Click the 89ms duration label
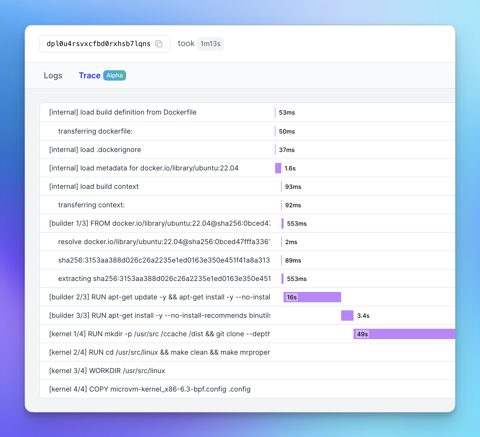480x437 pixels. click(x=293, y=260)
